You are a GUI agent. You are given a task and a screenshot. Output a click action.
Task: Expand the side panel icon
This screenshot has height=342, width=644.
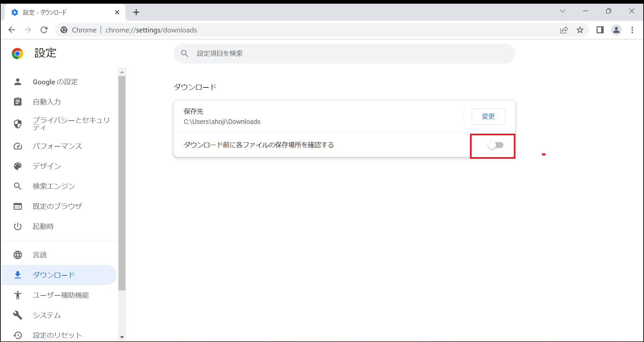point(599,30)
